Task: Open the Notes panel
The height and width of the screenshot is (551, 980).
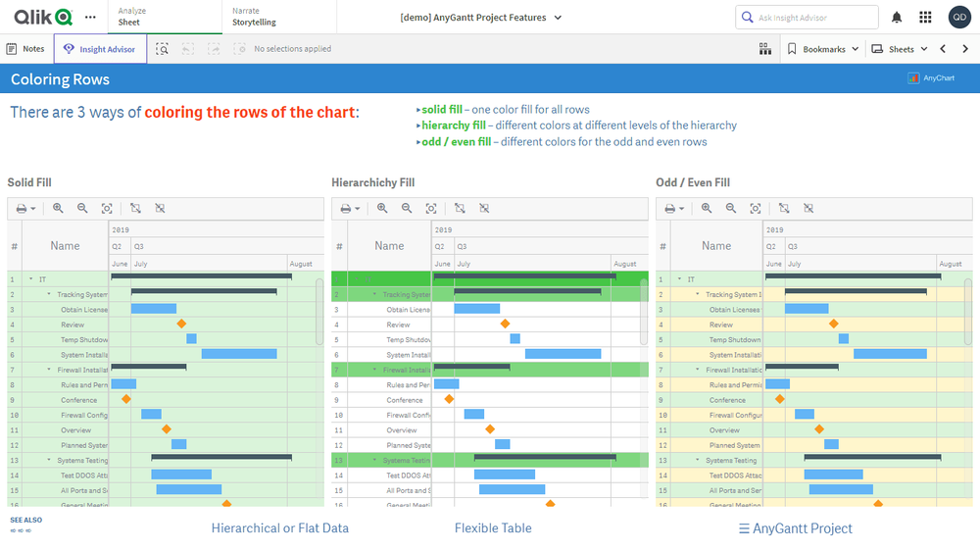Action: click(x=25, y=49)
